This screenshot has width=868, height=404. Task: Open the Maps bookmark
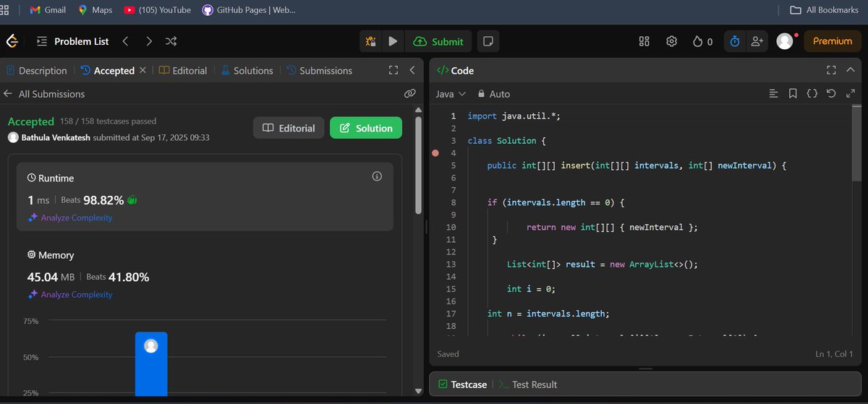(x=95, y=10)
